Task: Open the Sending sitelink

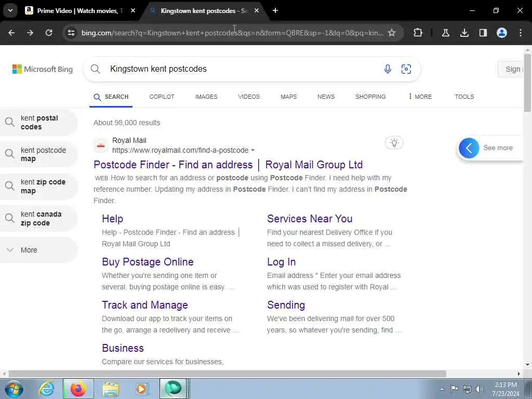Action: coord(286,305)
